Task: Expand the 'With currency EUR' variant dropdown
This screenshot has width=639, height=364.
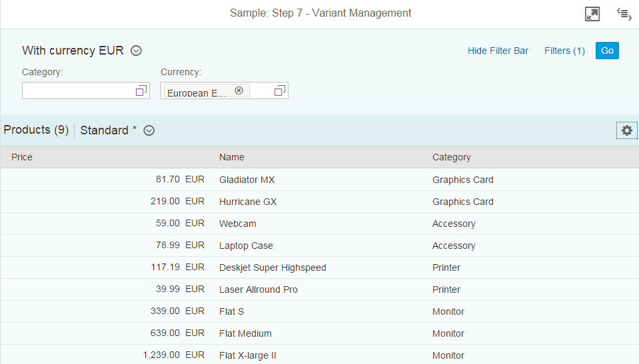Action: 137,51
